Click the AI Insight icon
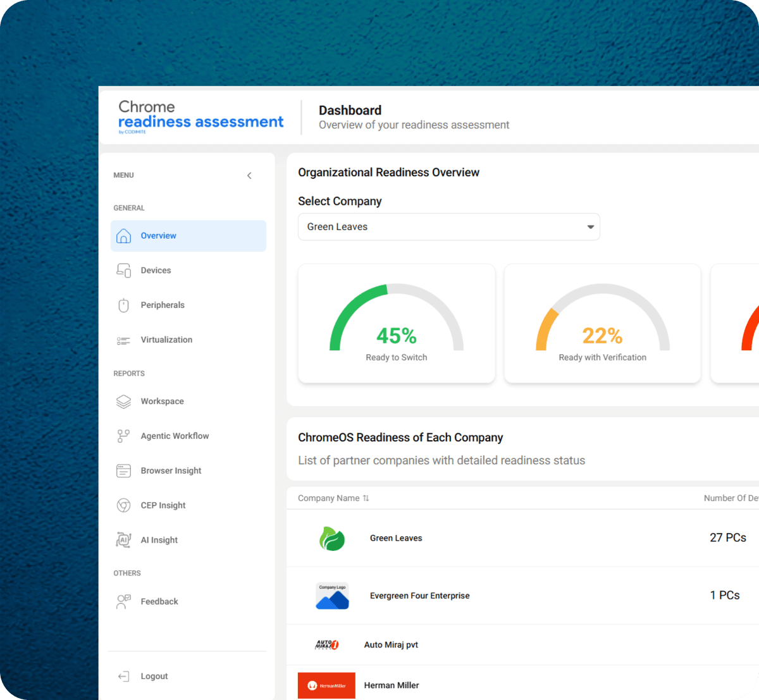This screenshot has width=759, height=700. pyautogui.click(x=124, y=540)
